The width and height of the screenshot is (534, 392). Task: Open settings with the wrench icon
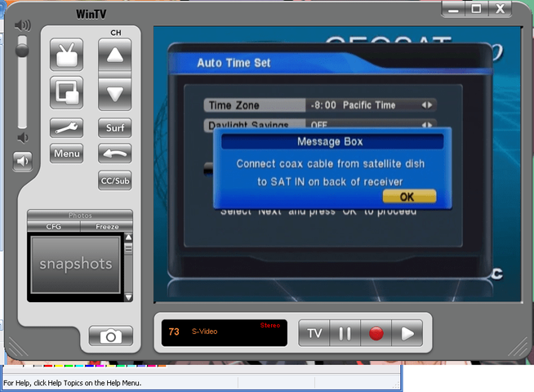pyautogui.click(x=66, y=127)
